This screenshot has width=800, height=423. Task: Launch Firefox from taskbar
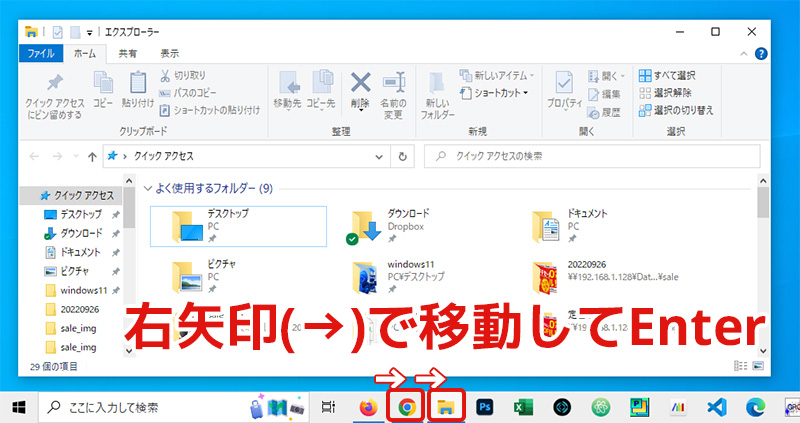coord(368,407)
